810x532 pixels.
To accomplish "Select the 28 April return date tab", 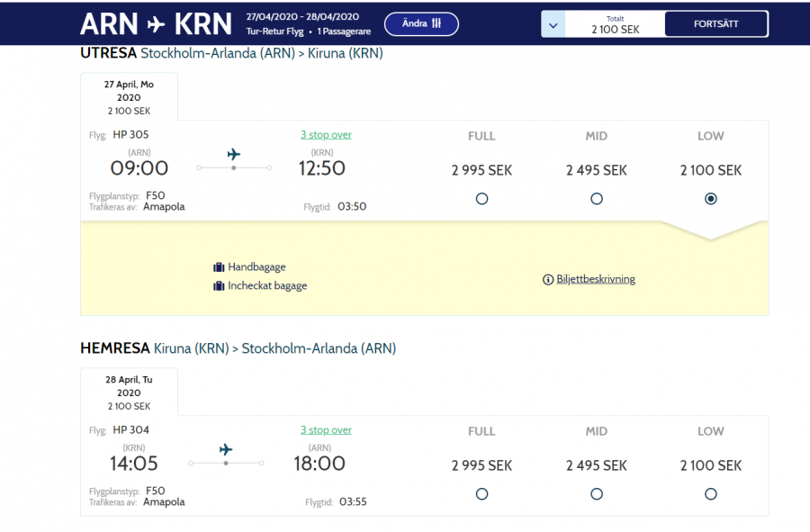I will point(130,392).
